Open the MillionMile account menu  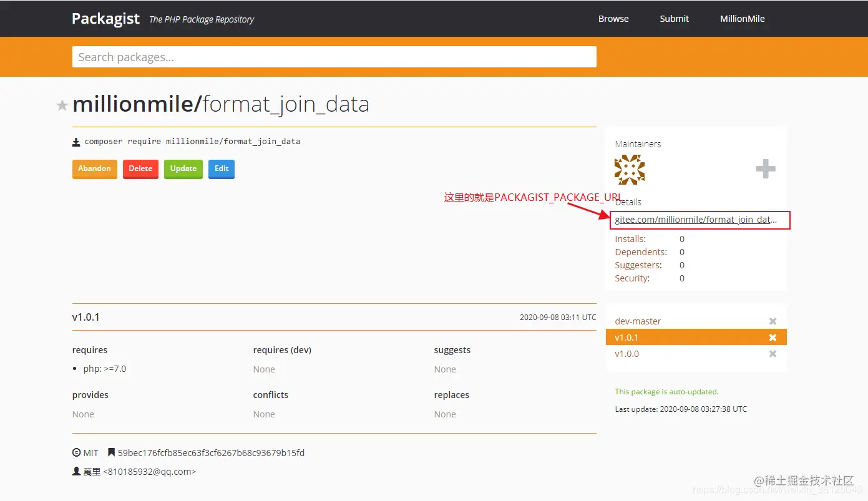click(743, 19)
